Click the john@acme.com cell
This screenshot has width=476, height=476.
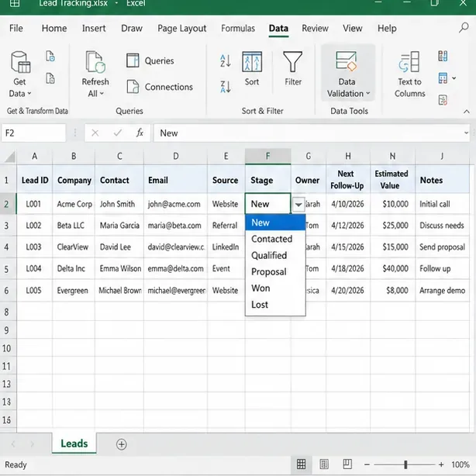click(x=175, y=204)
